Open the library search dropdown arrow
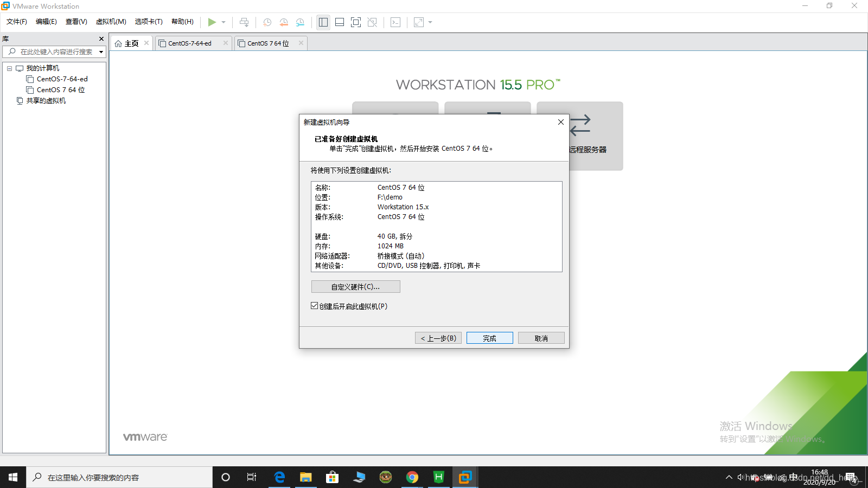Viewport: 868px width, 488px height. click(x=101, y=52)
